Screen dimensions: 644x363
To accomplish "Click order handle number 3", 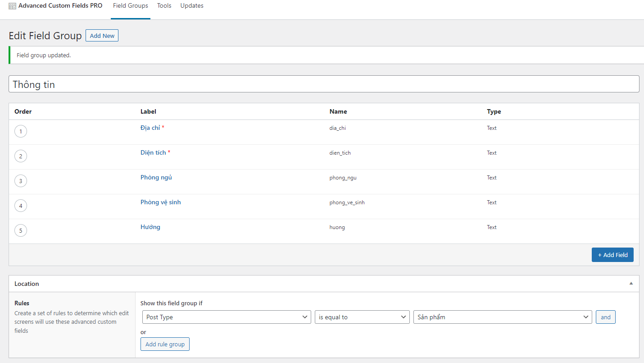I will pyautogui.click(x=21, y=181).
